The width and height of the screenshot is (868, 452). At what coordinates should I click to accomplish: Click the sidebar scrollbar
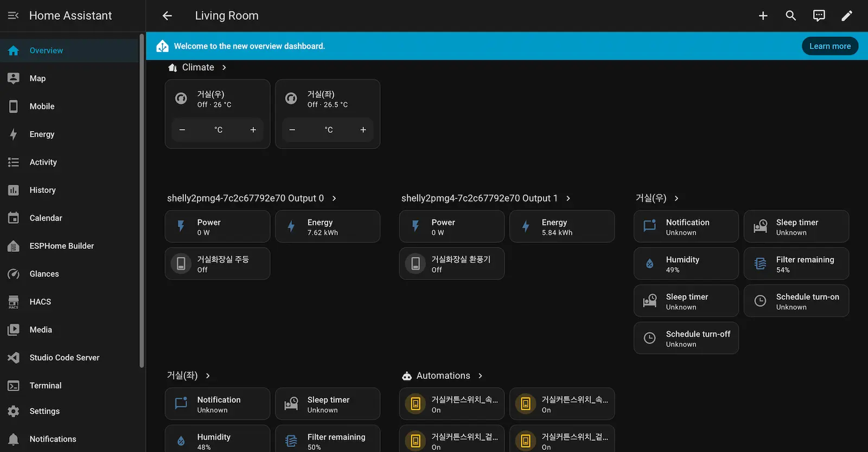pyautogui.click(x=142, y=201)
